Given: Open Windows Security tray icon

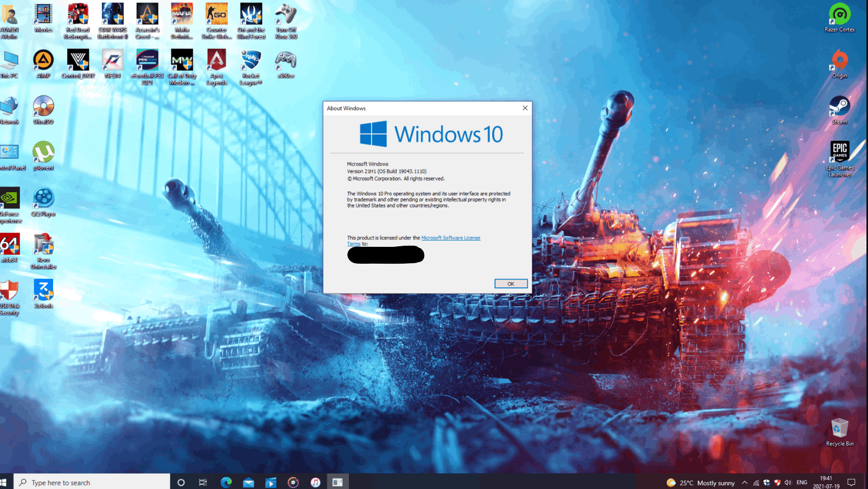Looking at the screenshot, I should (767, 483).
